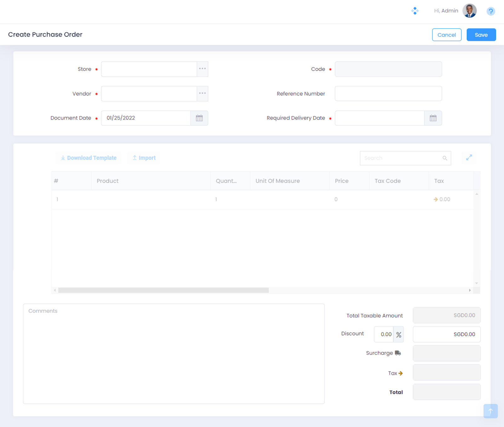Open the apps launcher diamond icon
504x427 pixels.
click(x=415, y=11)
